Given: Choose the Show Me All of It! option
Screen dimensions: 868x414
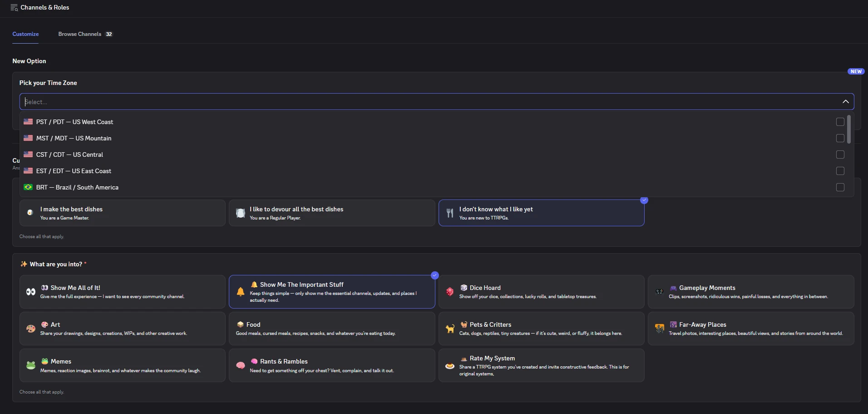Looking at the screenshot, I should [x=122, y=292].
